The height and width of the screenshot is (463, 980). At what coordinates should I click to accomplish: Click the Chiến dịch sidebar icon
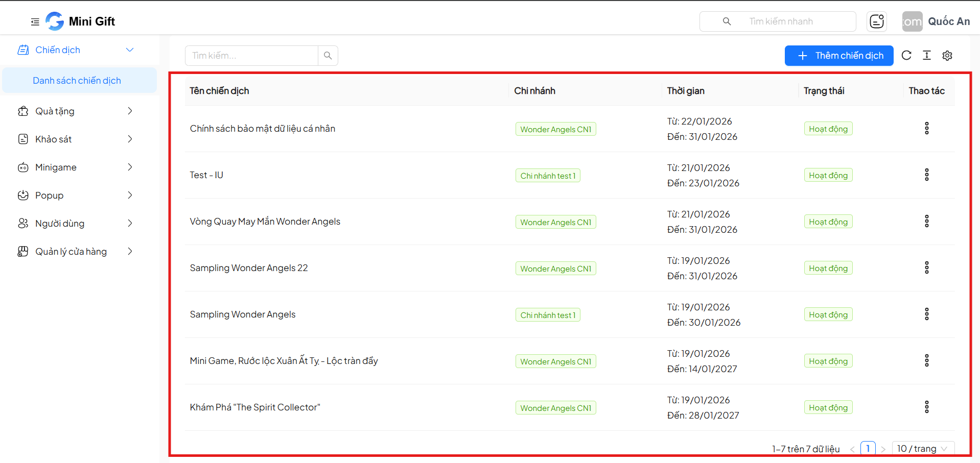coord(23,50)
